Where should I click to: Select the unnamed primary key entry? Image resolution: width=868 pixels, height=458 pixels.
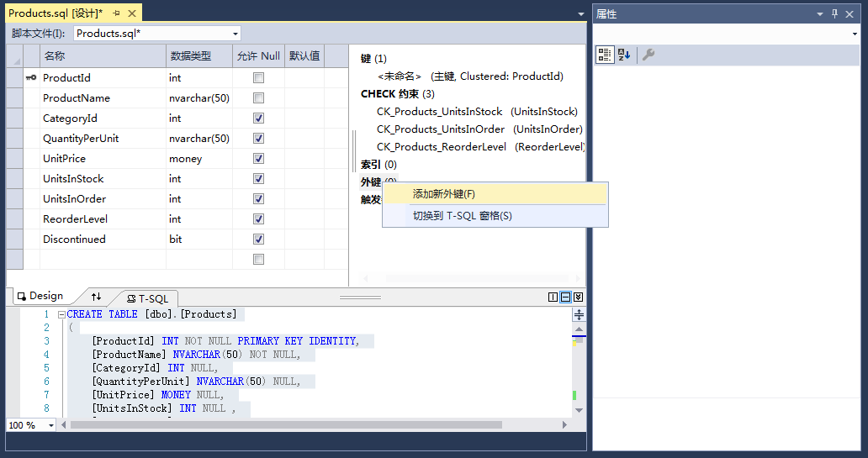tap(470, 76)
